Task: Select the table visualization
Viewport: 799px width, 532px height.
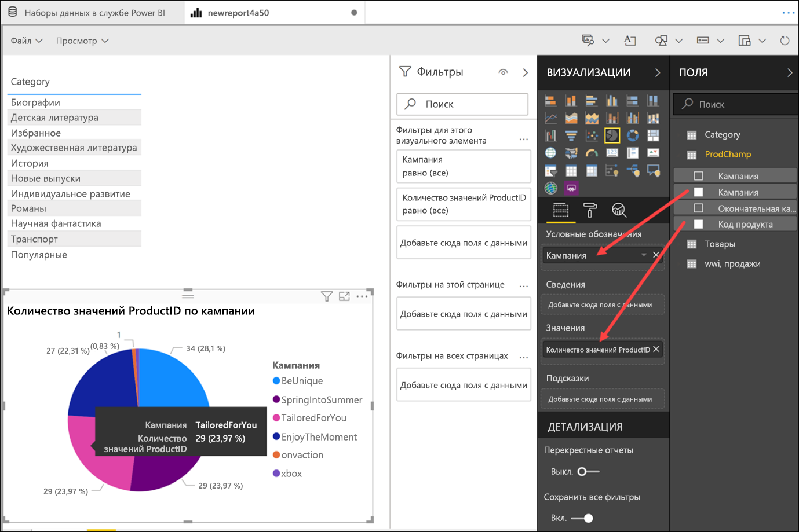Action: 571,171
